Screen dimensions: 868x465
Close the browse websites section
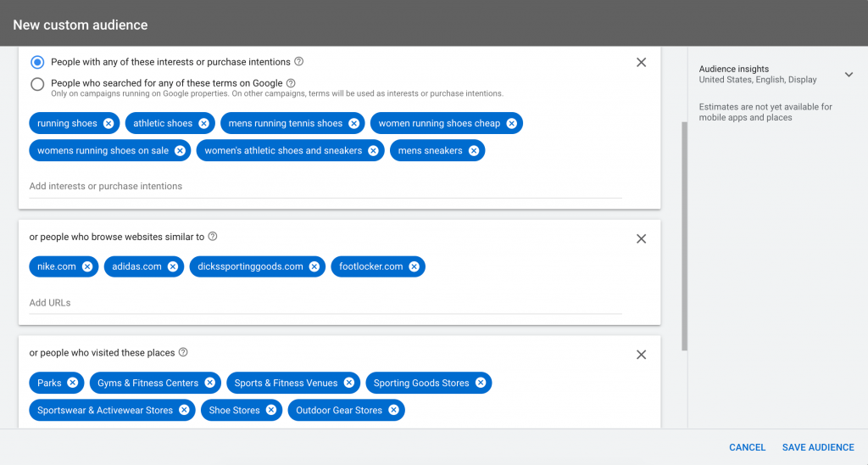click(641, 239)
